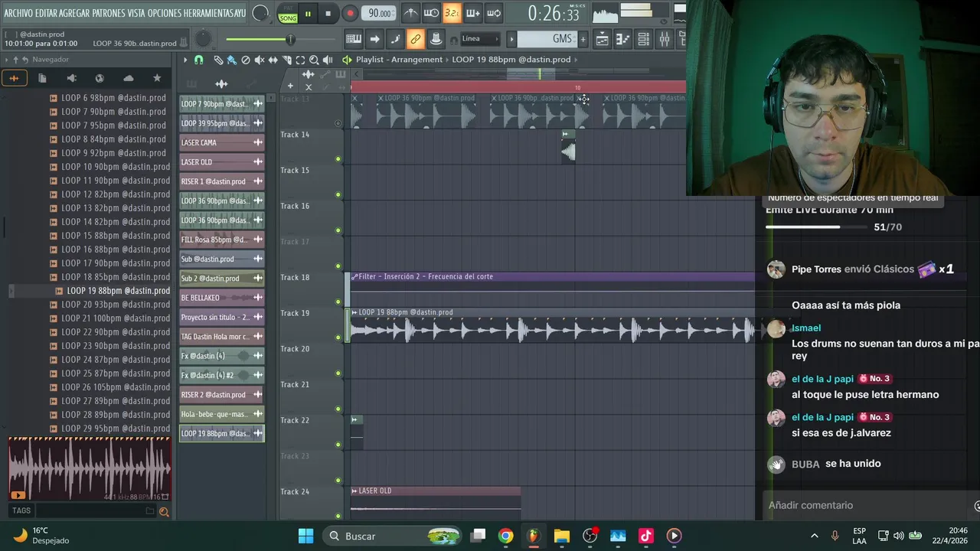Open the GMS pattern selector
The width and height of the screenshot is (980, 551).
click(x=547, y=39)
